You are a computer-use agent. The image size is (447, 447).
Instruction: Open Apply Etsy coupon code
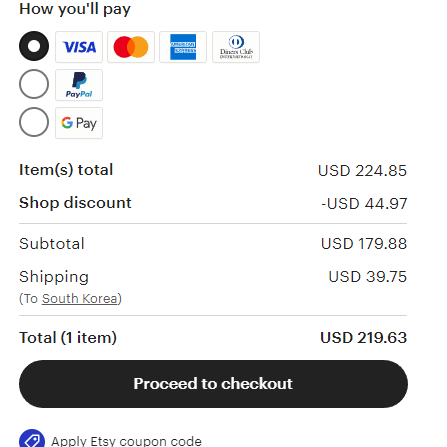click(126, 441)
